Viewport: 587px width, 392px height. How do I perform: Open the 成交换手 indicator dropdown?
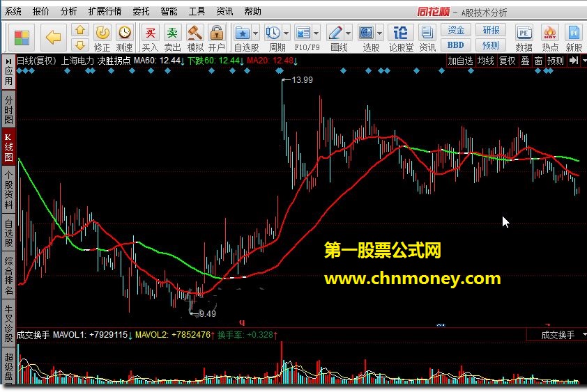(557, 335)
